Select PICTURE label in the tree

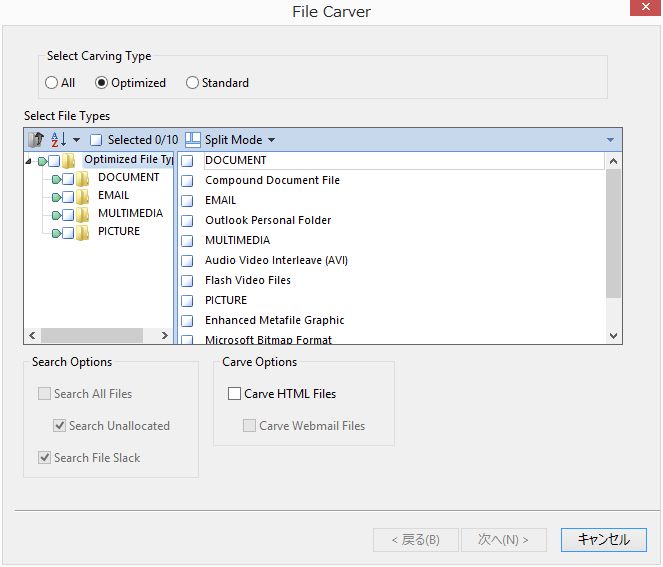pos(119,231)
